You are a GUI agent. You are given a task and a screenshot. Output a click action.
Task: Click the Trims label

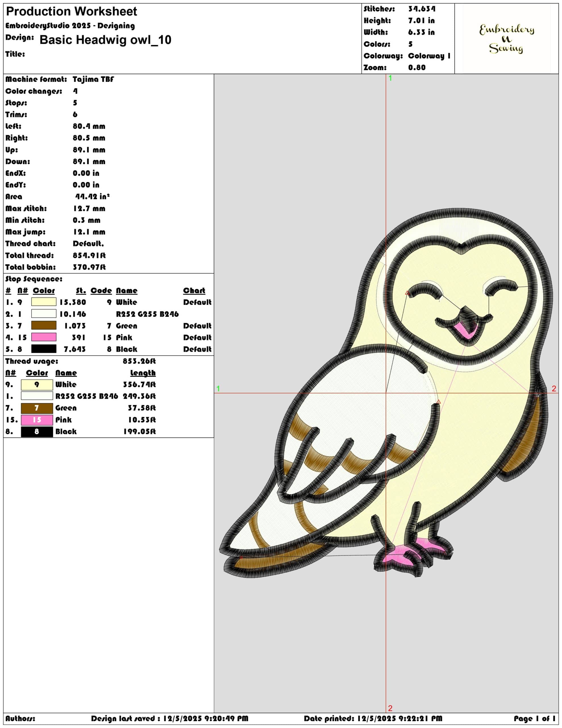(x=16, y=115)
